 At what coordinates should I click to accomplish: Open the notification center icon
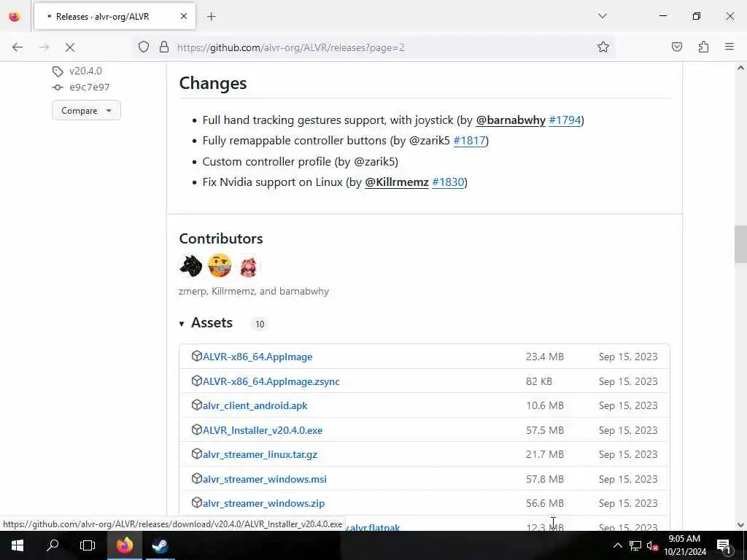point(723,545)
